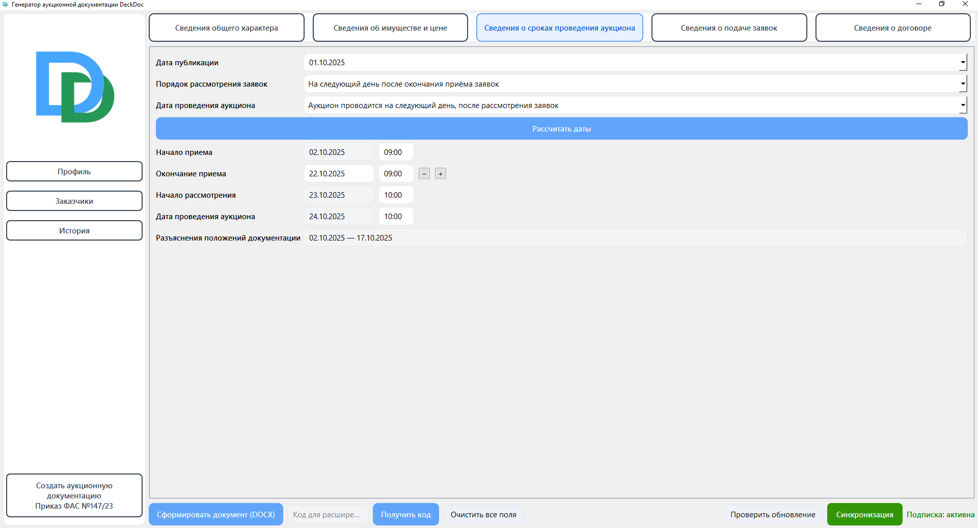This screenshot has width=980, height=528.
Task: Expand the 'Дата проведения аукциона' combo box
Action: [x=962, y=105]
